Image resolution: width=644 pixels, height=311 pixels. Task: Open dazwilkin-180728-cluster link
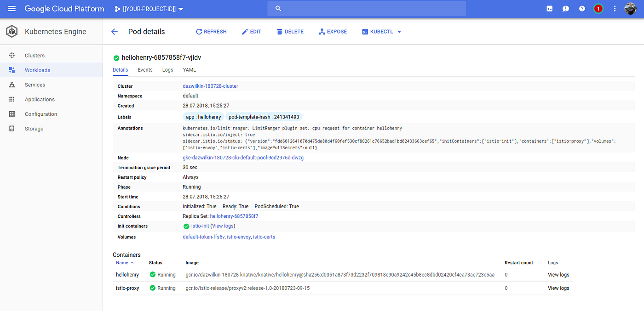click(x=210, y=86)
